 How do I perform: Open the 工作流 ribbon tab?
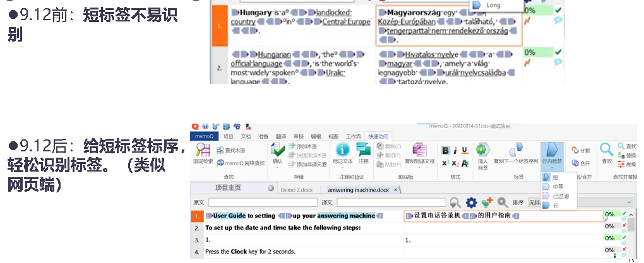(353, 136)
